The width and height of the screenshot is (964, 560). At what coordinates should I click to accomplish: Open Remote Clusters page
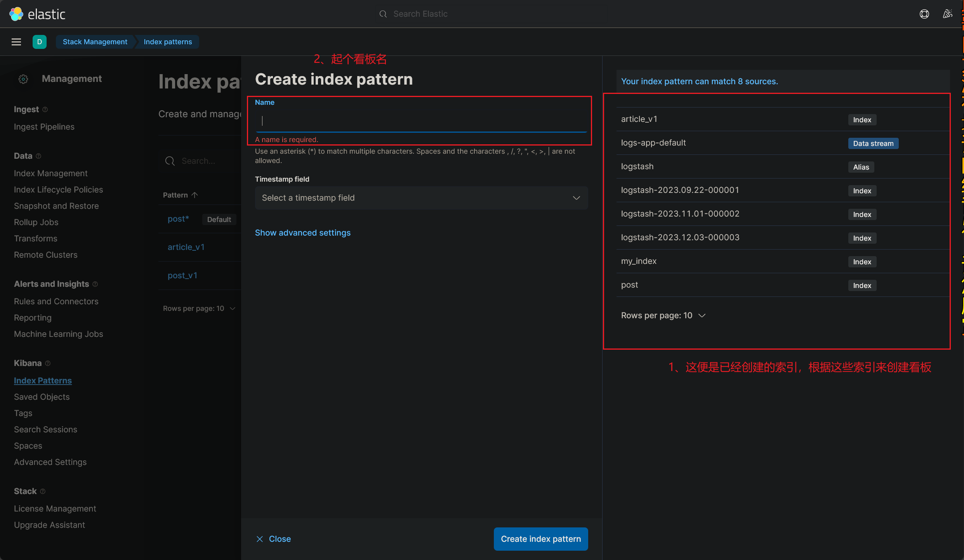46,255
